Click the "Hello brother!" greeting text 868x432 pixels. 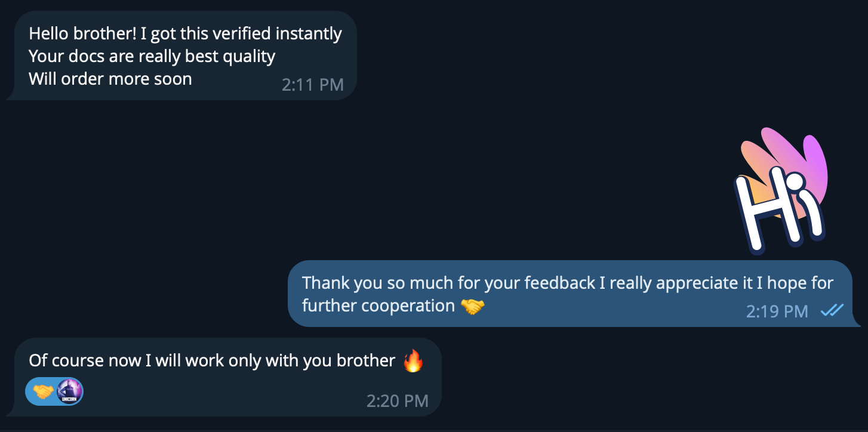(x=83, y=34)
